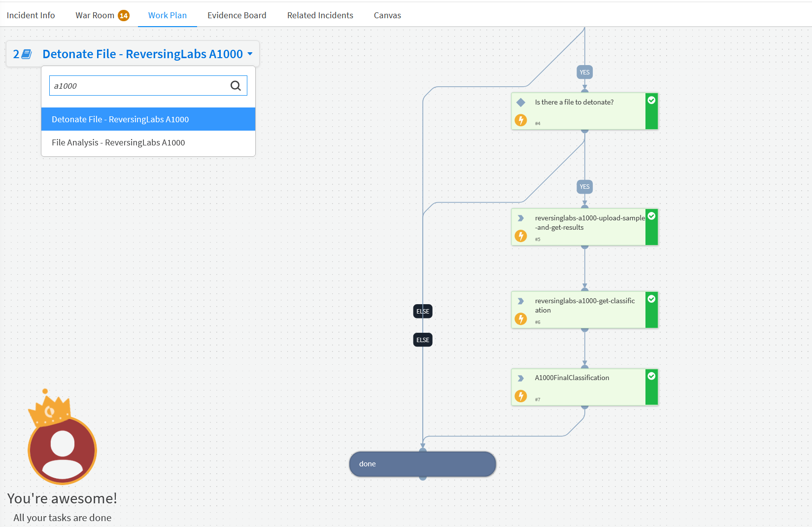812x527 pixels.
Task: Click the lower ELSE branch label
Action: [423, 340]
